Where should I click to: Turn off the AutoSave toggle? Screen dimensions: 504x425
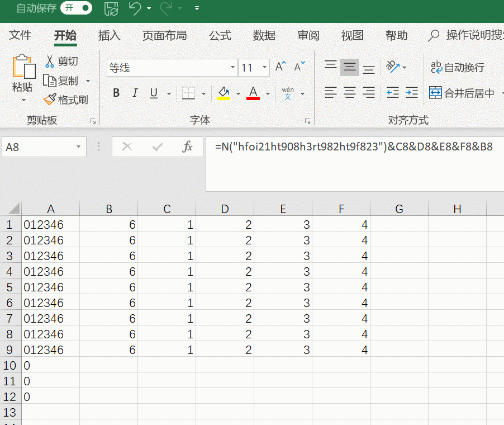(x=77, y=8)
